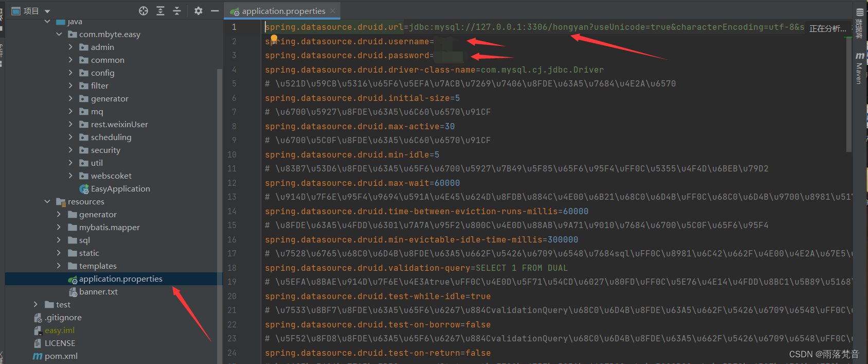
Task: Expand the filter package arrow
Action: point(70,85)
